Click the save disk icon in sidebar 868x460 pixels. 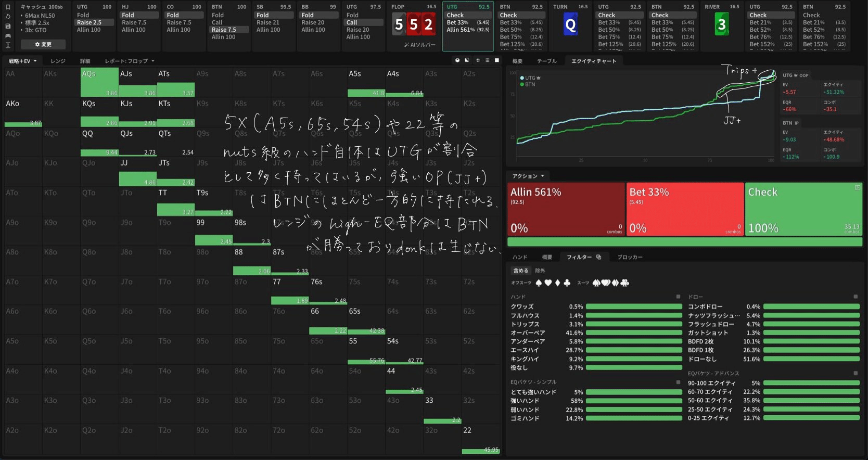[8, 26]
